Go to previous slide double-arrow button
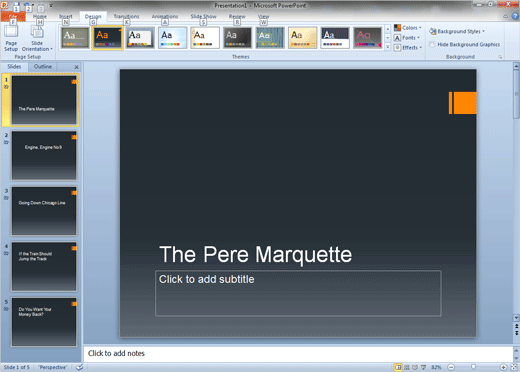This screenshot has height=372, width=520. [516, 326]
